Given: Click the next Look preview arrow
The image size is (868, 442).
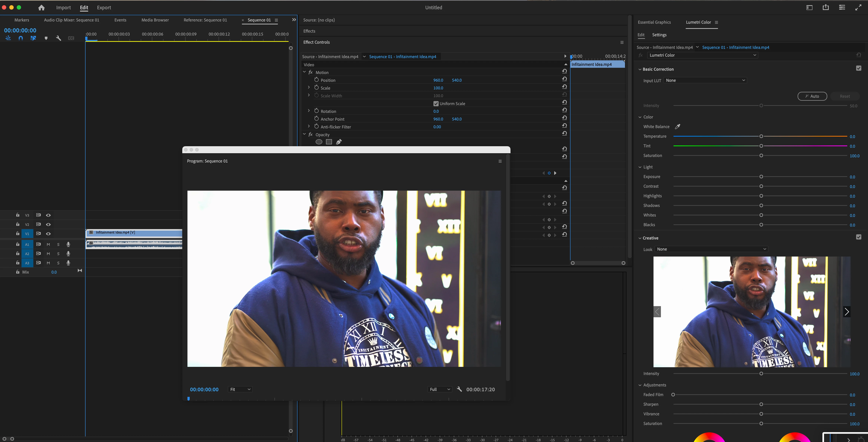Looking at the screenshot, I should [847, 312].
